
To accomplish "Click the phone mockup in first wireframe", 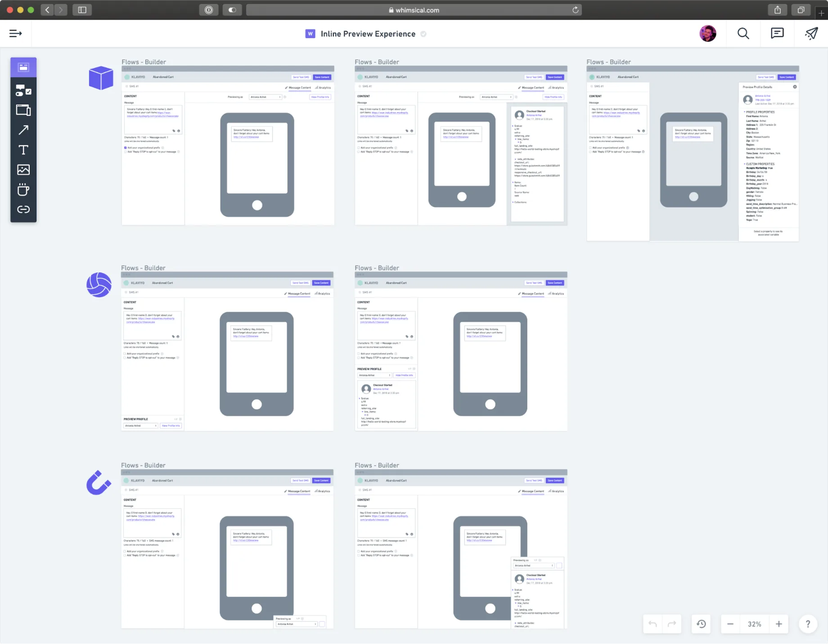I will [257, 165].
